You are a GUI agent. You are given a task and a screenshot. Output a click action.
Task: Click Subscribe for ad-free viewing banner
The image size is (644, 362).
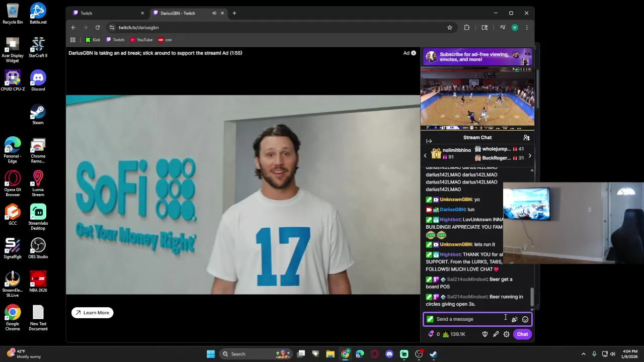click(x=477, y=57)
